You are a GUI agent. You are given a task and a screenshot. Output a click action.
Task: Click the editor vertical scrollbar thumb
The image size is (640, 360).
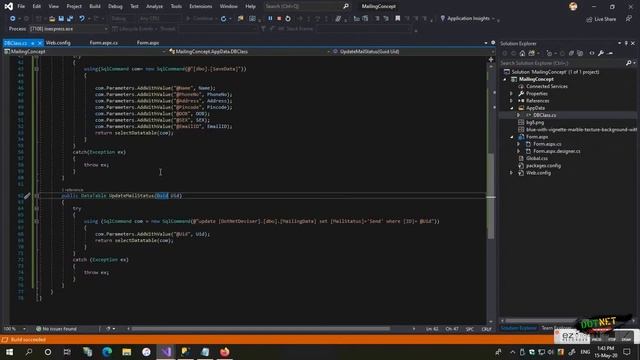[491, 196]
